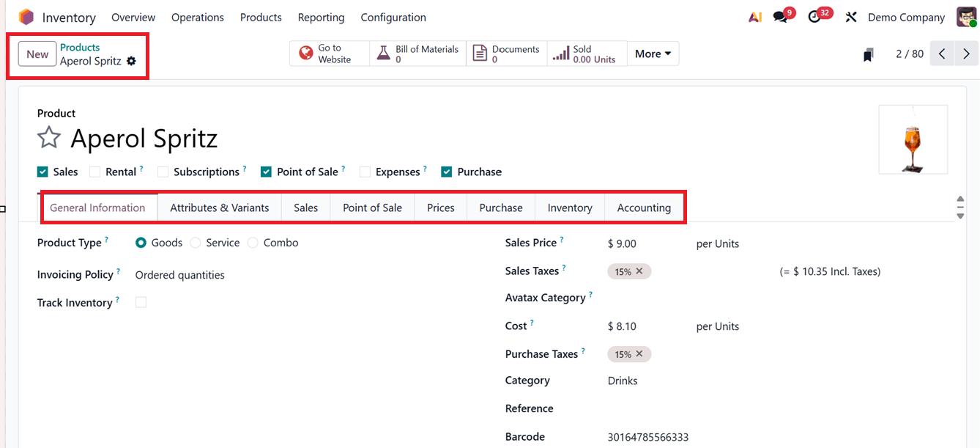Go back via the Products breadcrumb link
Image resolution: width=980 pixels, height=448 pixels.
(x=80, y=47)
